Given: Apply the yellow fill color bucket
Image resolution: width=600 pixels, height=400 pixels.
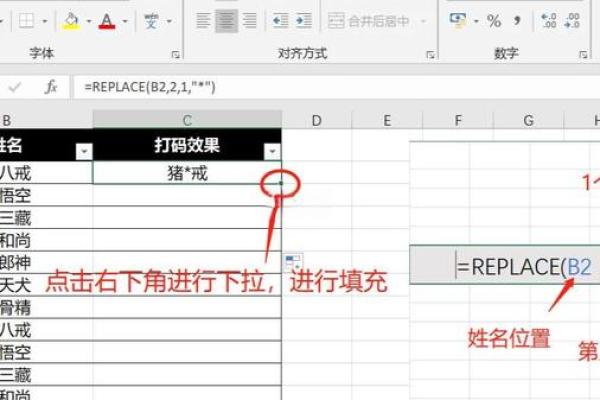Looking at the screenshot, I should click(71, 21).
